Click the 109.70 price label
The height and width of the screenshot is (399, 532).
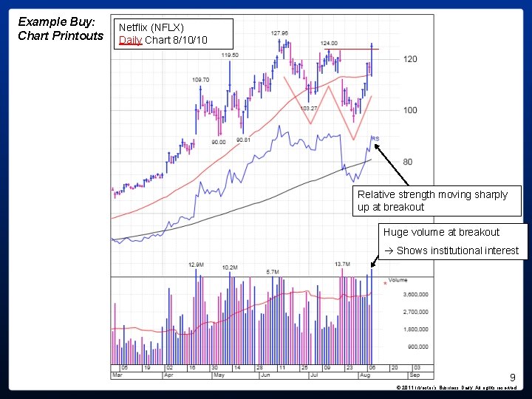200,80
